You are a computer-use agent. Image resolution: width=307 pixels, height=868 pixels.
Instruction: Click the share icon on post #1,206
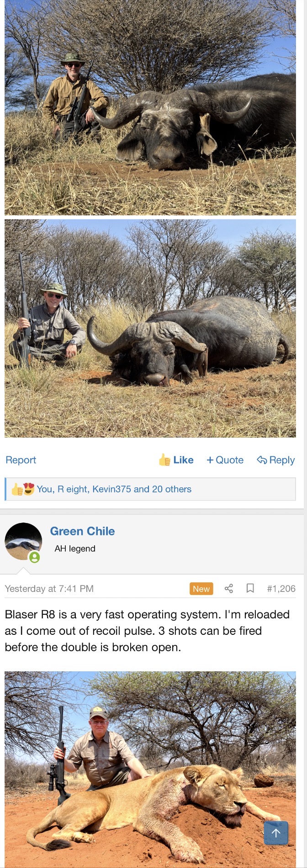(229, 589)
